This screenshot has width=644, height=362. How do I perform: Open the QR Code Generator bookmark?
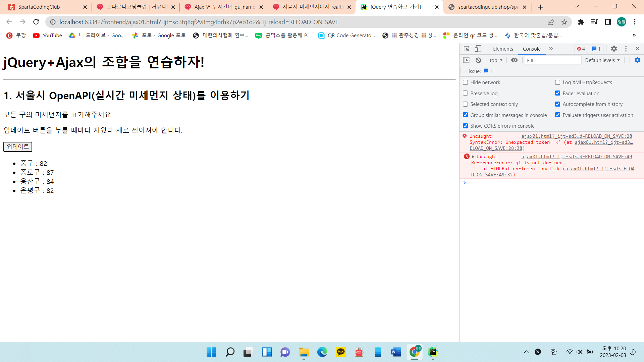coord(346,35)
